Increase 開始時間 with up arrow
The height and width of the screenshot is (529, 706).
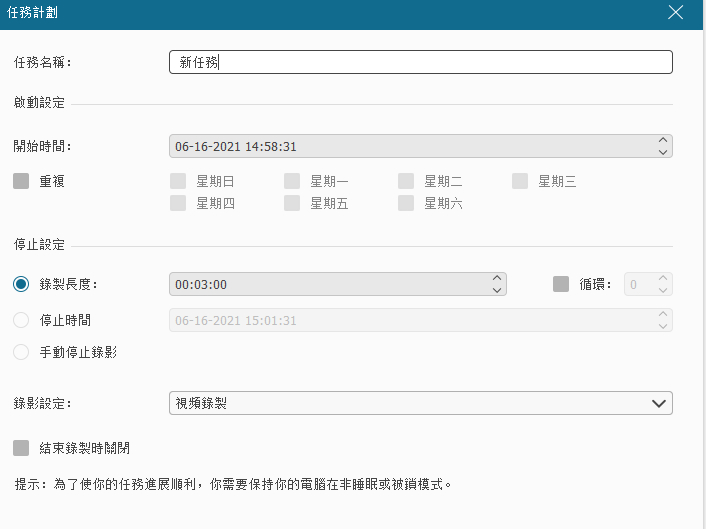click(663, 140)
